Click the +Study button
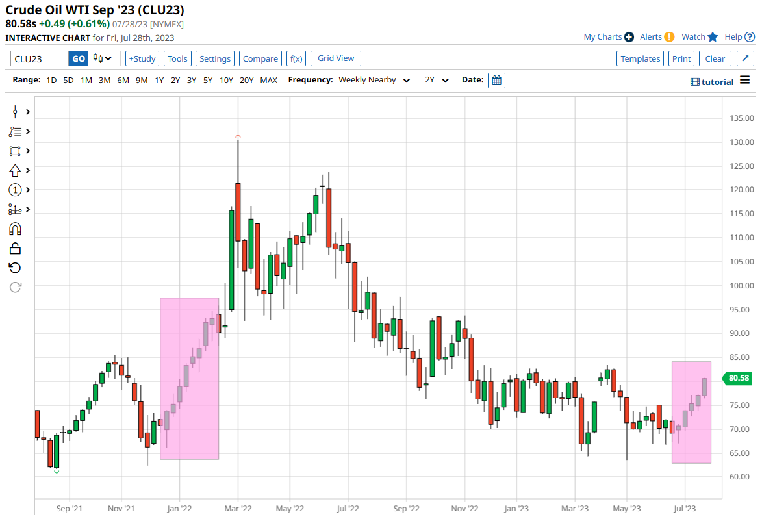 (x=142, y=58)
